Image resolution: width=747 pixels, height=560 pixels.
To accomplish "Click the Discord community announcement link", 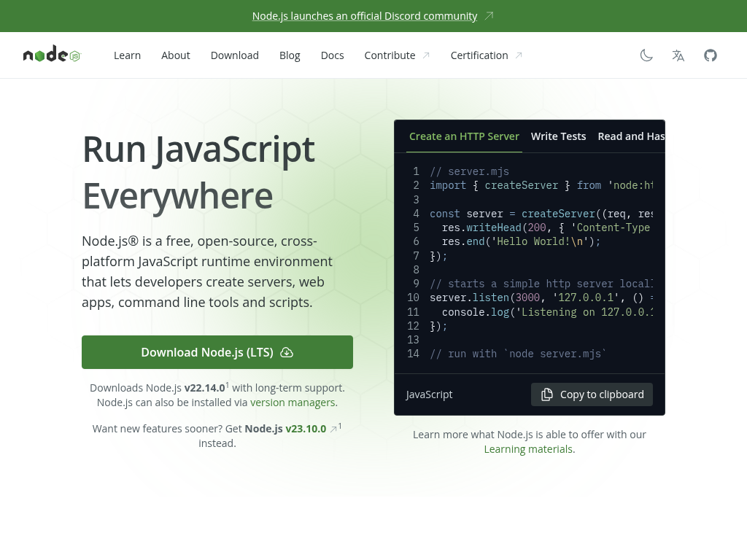I will [365, 16].
